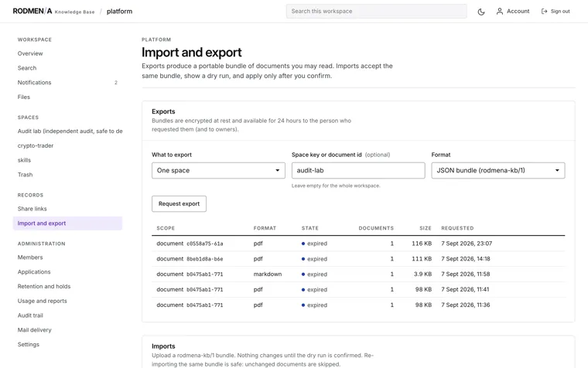The height and width of the screenshot is (368, 588).
Task: Click size value 116 KB
Action: point(422,244)
